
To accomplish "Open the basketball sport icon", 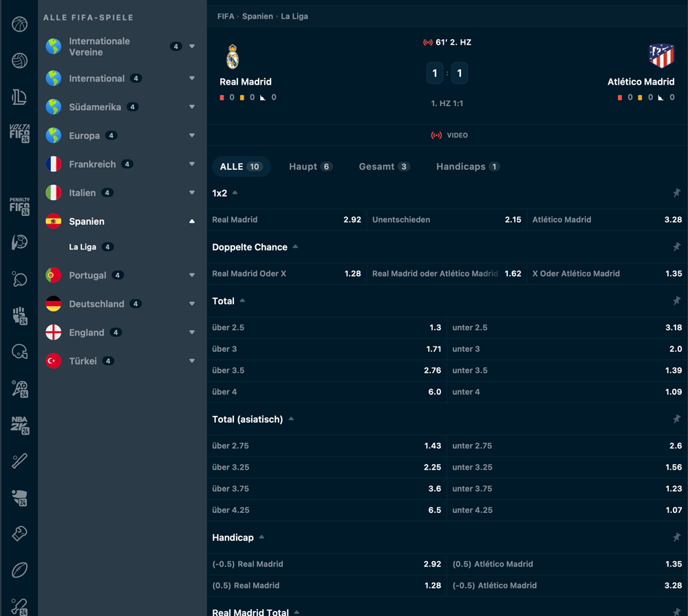I will point(19,24).
